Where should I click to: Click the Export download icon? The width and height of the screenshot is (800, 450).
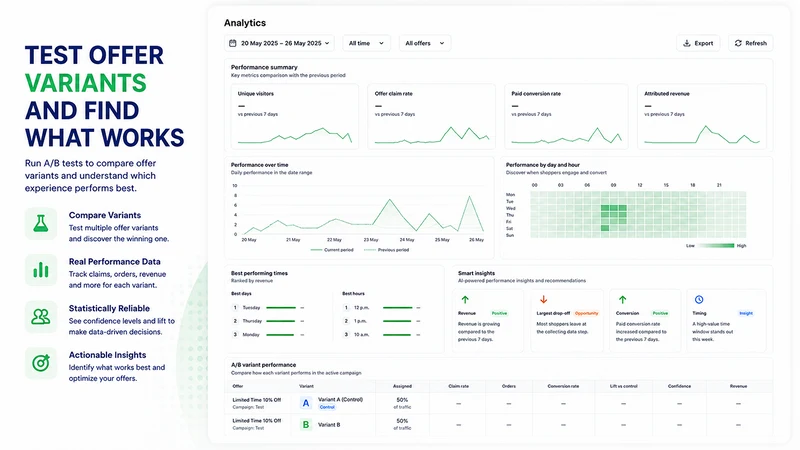tap(687, 43)
